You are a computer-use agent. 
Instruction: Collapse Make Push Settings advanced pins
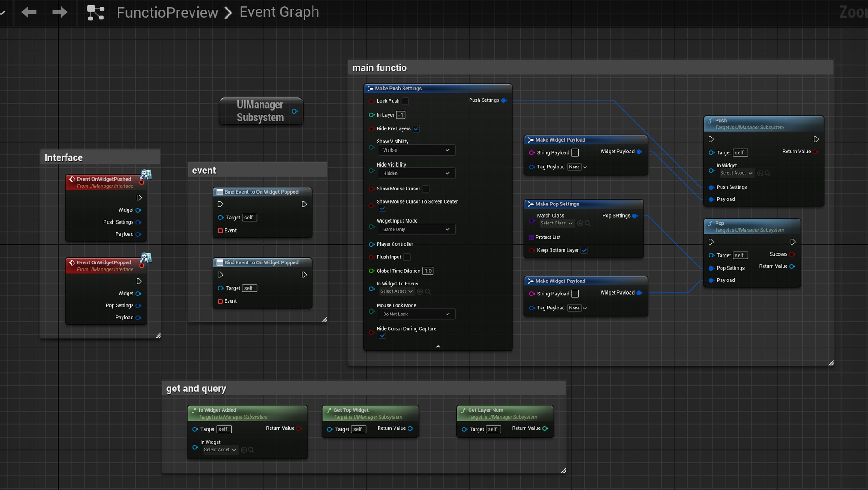[x=438, y=347]
